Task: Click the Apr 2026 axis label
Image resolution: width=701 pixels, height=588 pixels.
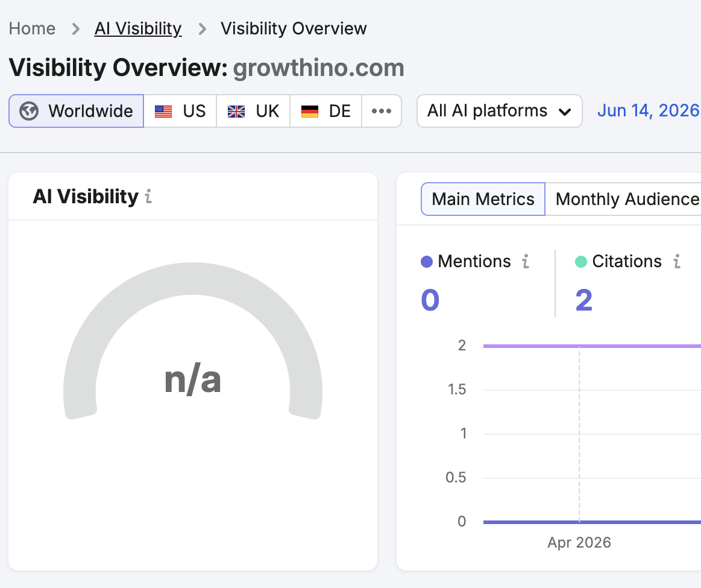Action: 579,542
